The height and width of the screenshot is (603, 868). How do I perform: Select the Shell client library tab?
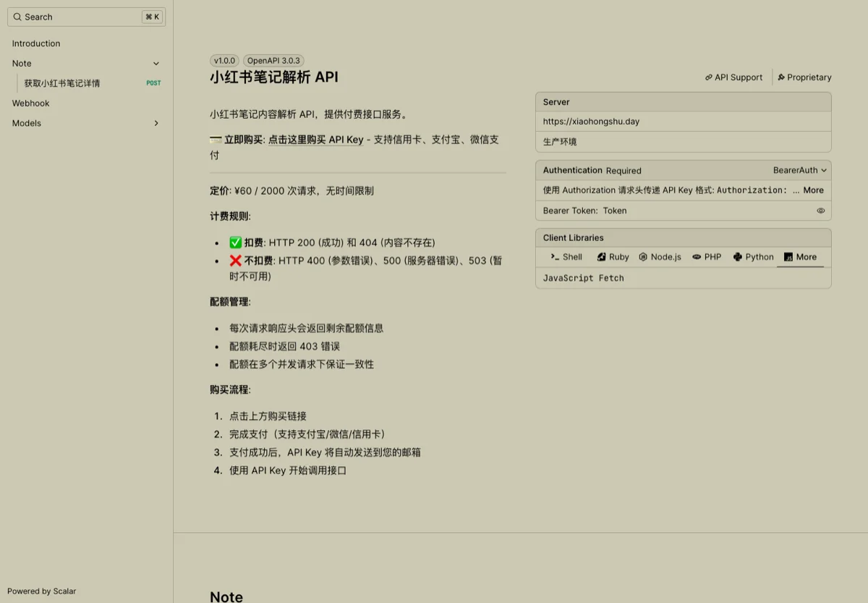coord(566,257)
